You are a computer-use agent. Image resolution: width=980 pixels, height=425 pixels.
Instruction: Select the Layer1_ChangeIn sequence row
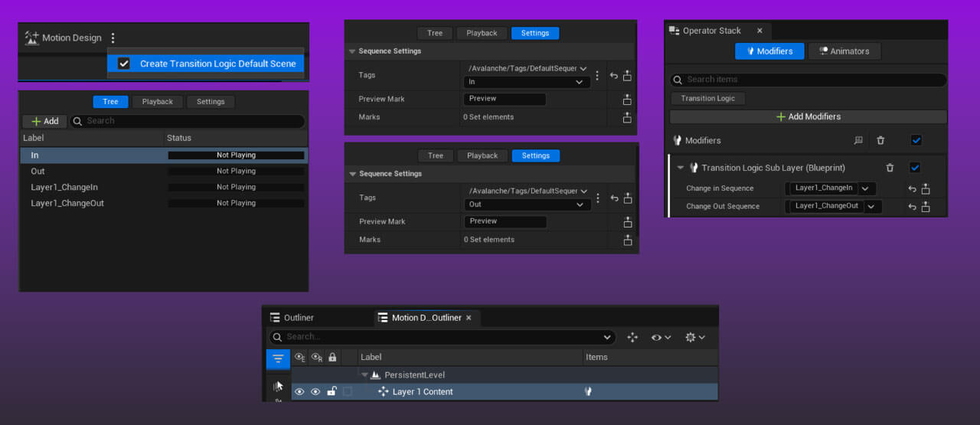point(164,187)
